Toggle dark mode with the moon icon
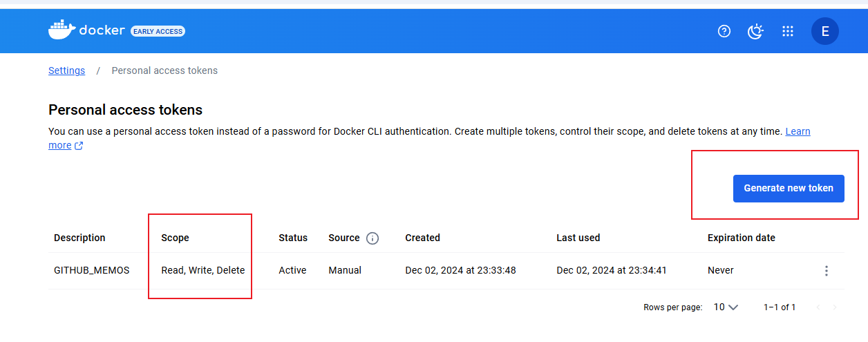 tap(756, 31)
